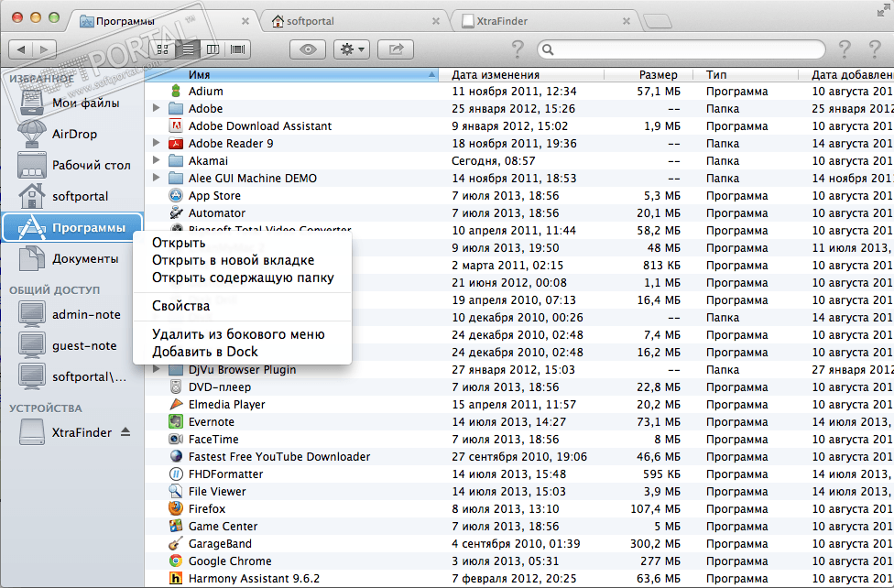The image size is (894, 588).
Task: Open Quick Look eye button
Action: coord(308,49)
